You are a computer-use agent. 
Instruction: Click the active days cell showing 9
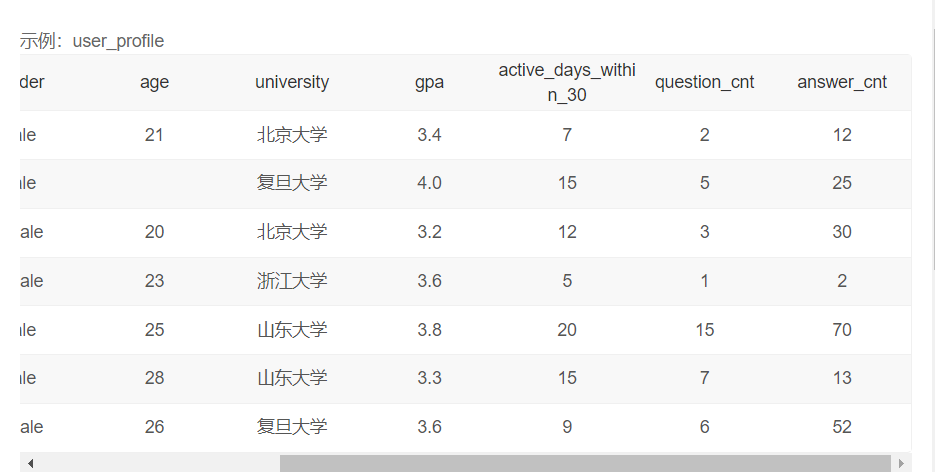(567, 427)
